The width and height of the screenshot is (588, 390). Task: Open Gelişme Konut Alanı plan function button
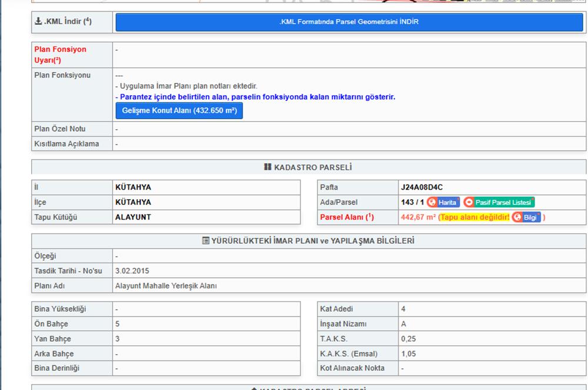179,110
